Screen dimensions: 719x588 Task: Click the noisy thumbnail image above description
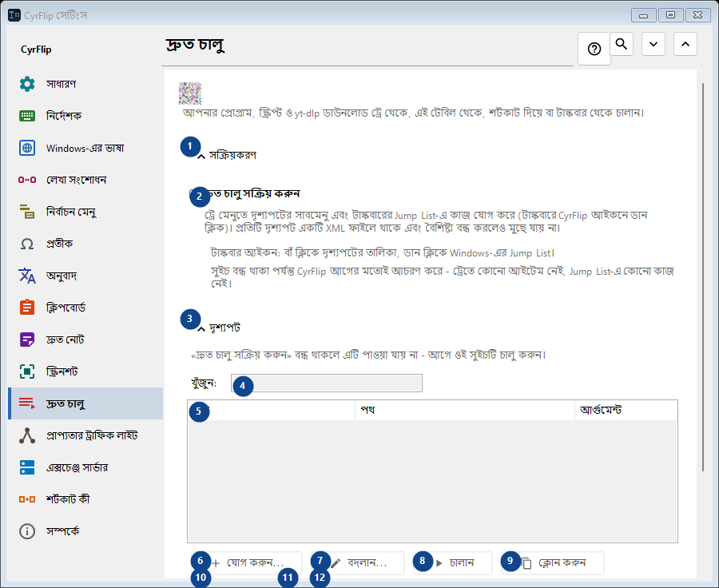(190, 93)
